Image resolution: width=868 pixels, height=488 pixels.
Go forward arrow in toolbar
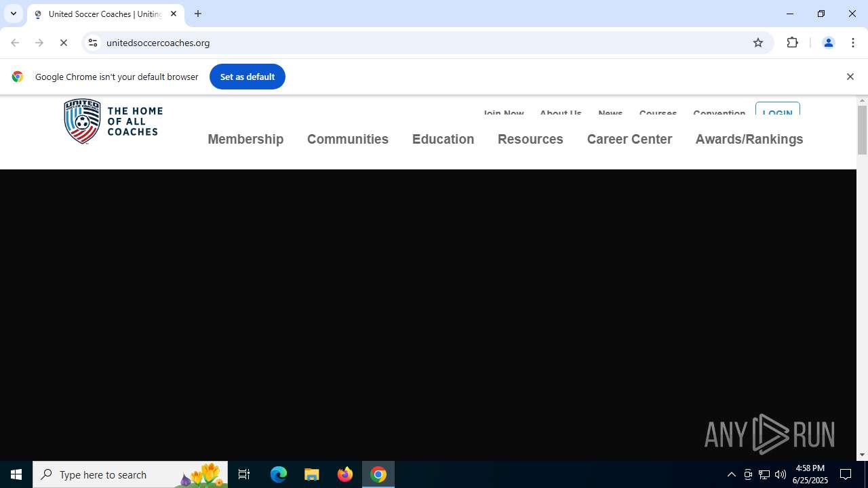(x=39, y=43)
